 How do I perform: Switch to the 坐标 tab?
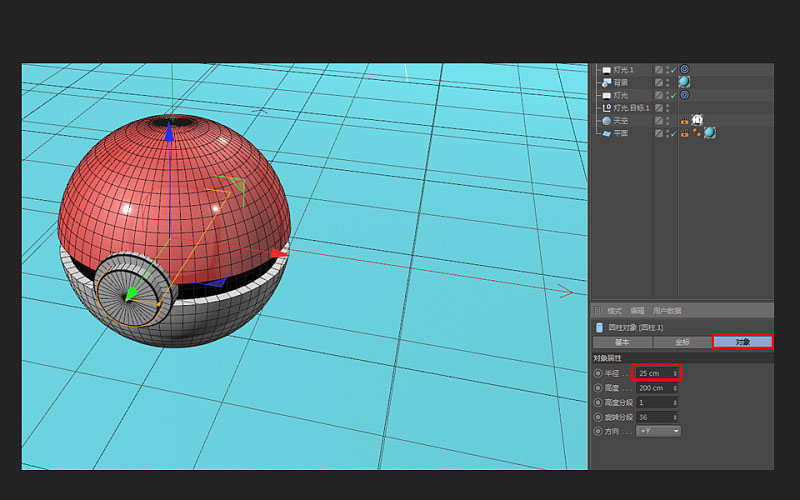[681, 342]
